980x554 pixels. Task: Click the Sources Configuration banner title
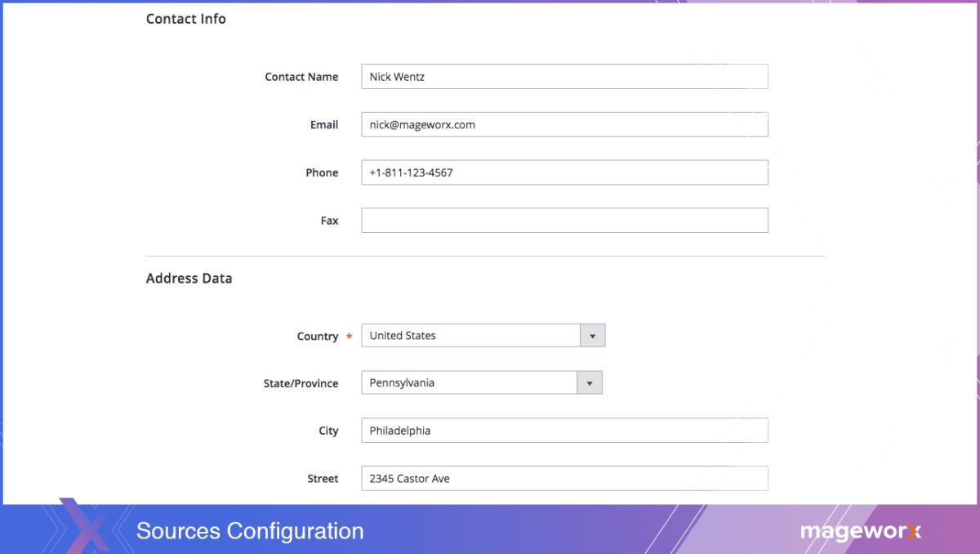(x=250, y=531)
